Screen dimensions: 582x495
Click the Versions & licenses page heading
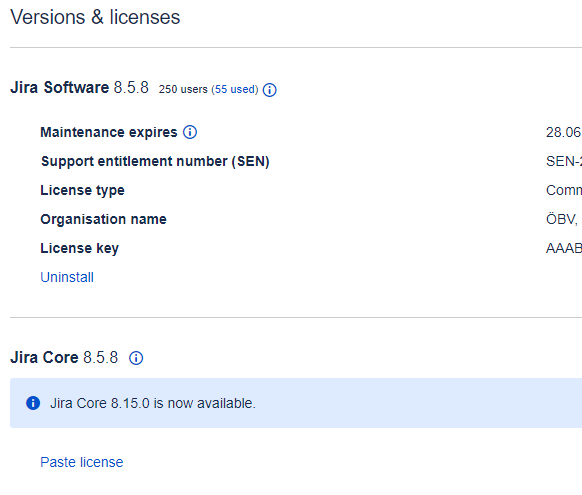pos(95,17)
